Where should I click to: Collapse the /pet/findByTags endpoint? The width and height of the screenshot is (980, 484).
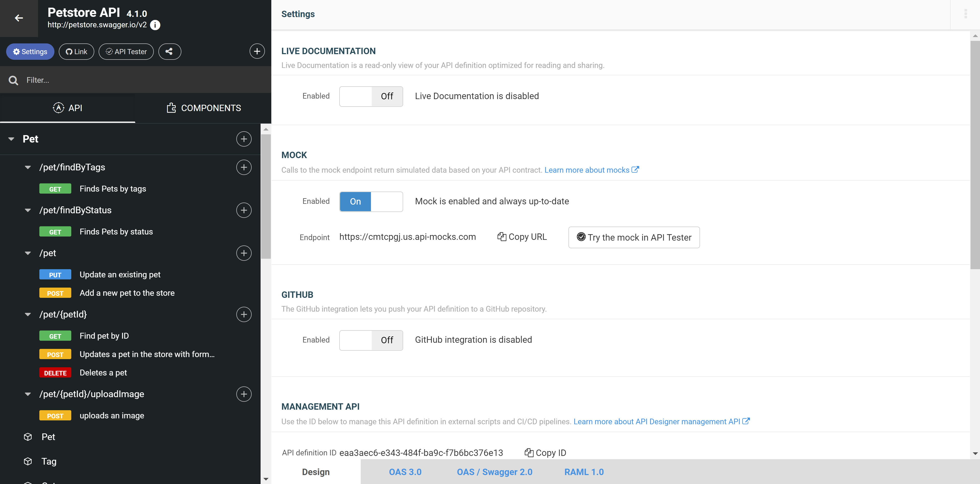click(x=28, y=167)
